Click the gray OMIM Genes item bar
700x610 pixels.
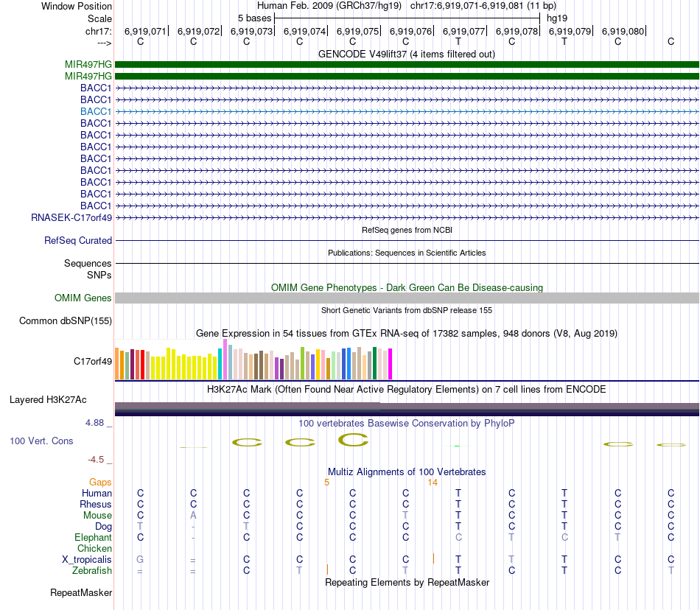pyautogui.click(x=407, y=298)
